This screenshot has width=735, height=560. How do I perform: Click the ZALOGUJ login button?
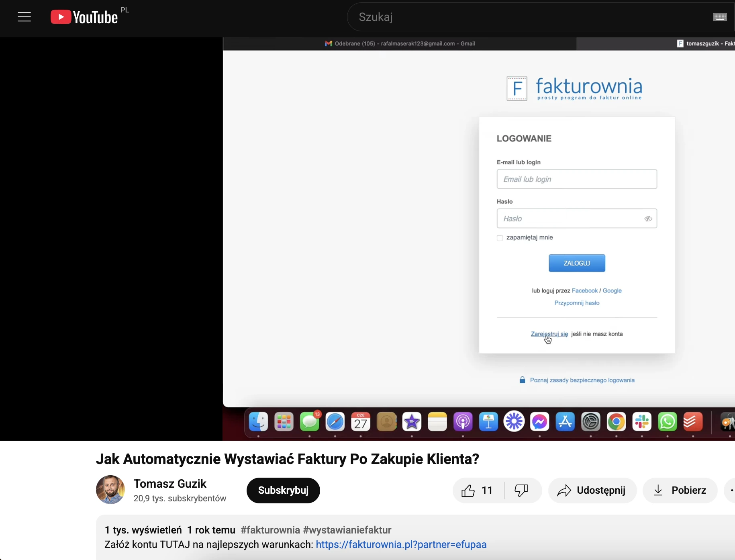pyautogui.click(x=577, y=263)
